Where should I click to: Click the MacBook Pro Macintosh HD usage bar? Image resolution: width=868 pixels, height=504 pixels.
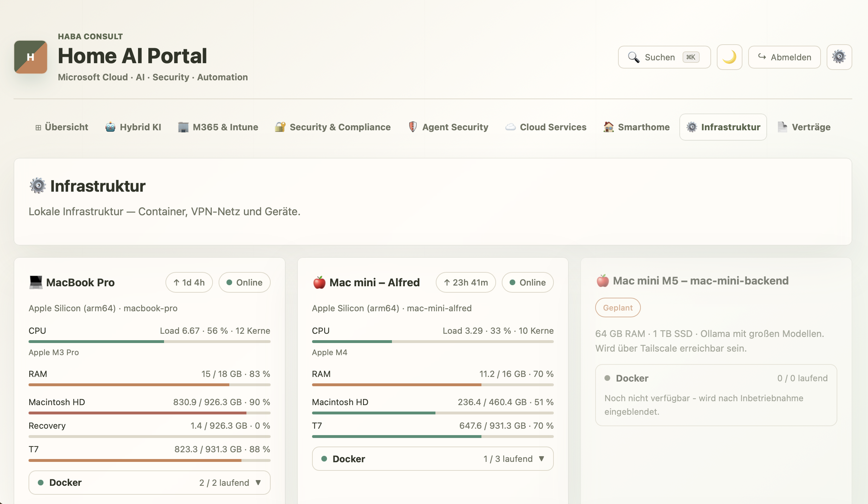[x=149, y=413]
